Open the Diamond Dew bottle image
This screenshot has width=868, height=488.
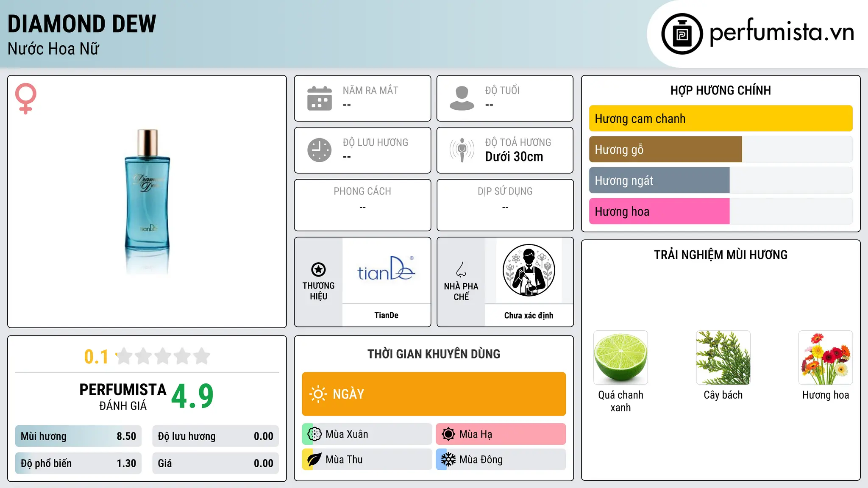tap(147, 201)
